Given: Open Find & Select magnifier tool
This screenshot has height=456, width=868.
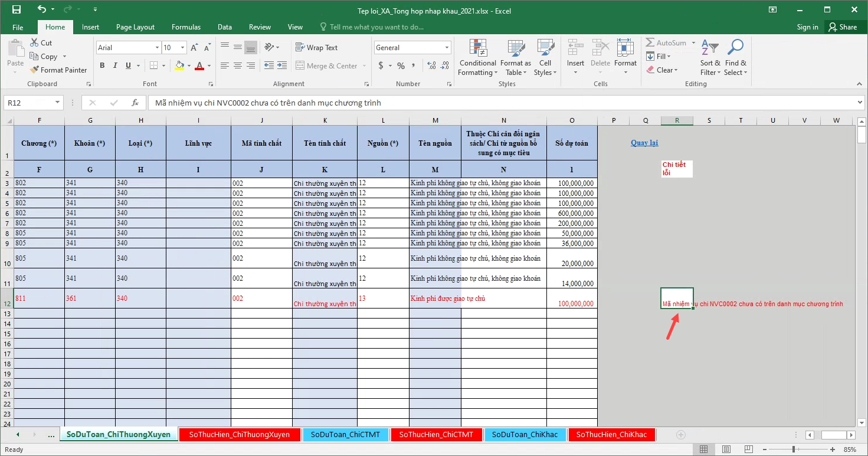Looking at the screenshot, I should (735, 58).
